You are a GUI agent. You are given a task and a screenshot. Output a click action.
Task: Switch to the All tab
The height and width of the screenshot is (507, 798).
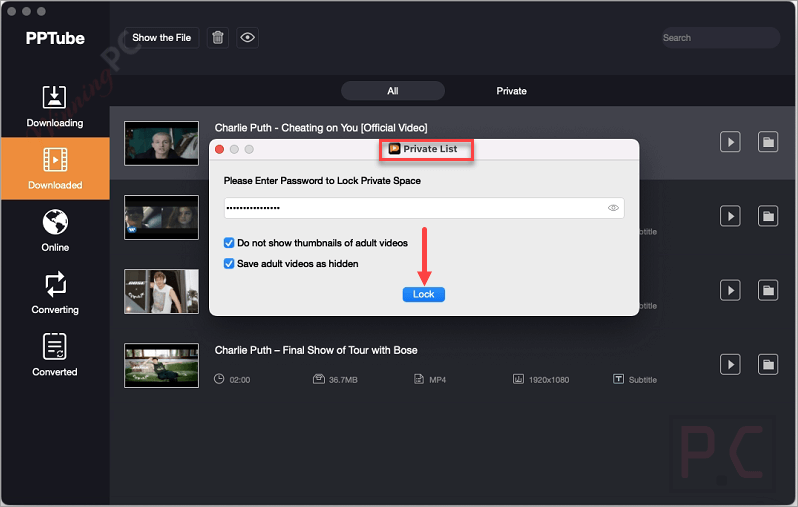coord(392,91)
